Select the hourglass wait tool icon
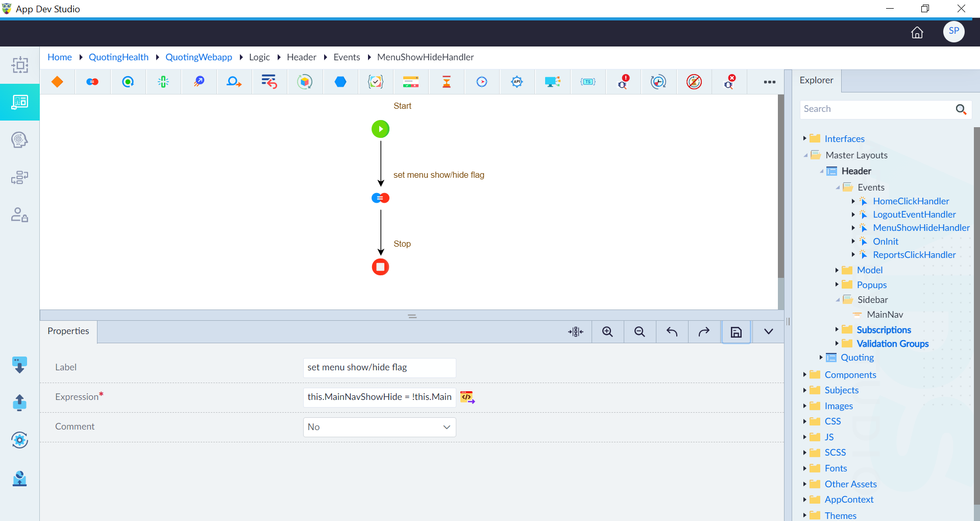Screen dimensions: 980x521 click(447, 82)
